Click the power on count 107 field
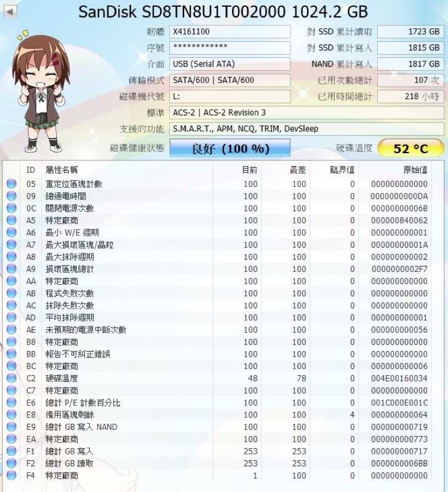This screenshot has height=492, width=448. click(x=410, y=81)
